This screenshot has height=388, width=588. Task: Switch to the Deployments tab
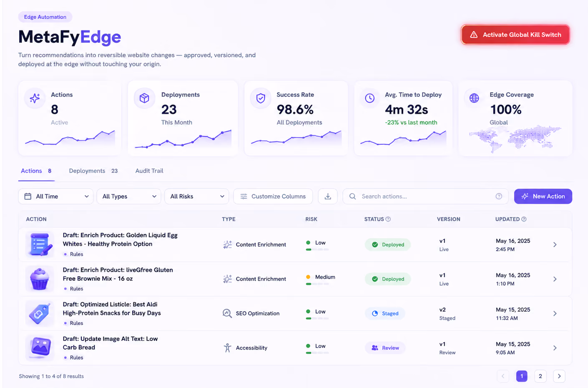click(x=93, y=171)
